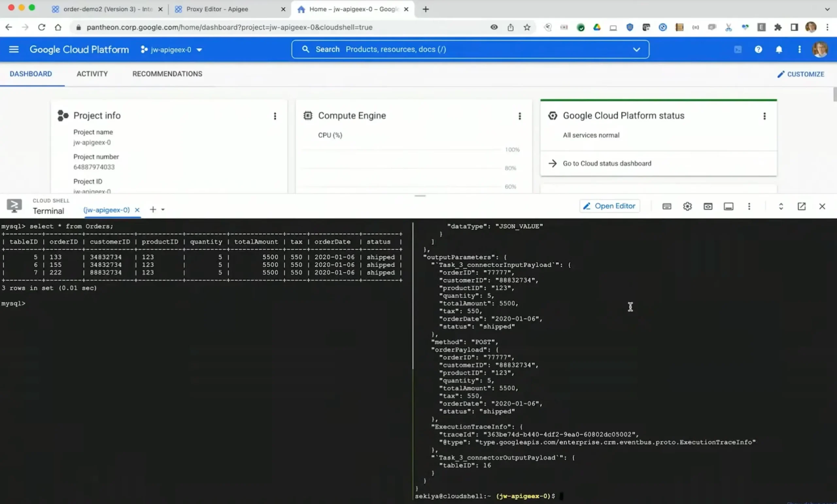Bookmark this page with the star icon

coord(527,27)
